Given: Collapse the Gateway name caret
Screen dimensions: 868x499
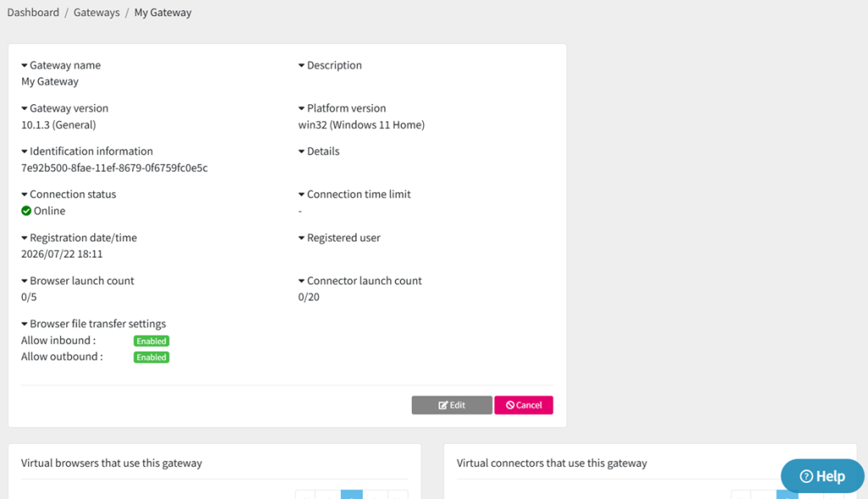Looking at the screenshot, I should [25, 65].
